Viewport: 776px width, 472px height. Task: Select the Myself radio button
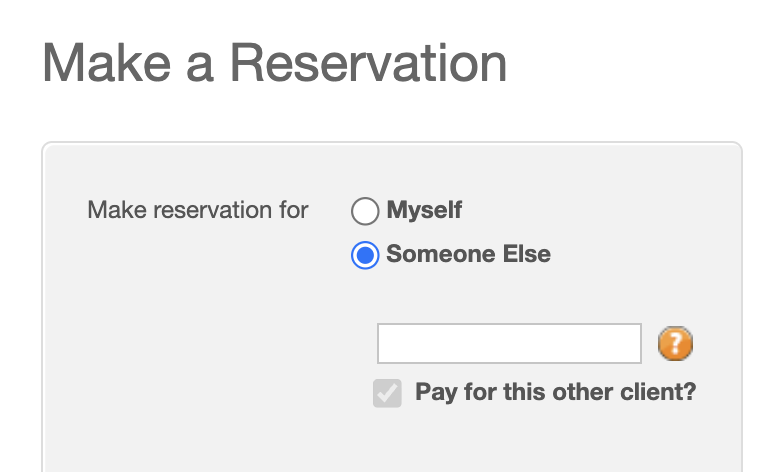[365, 211]
